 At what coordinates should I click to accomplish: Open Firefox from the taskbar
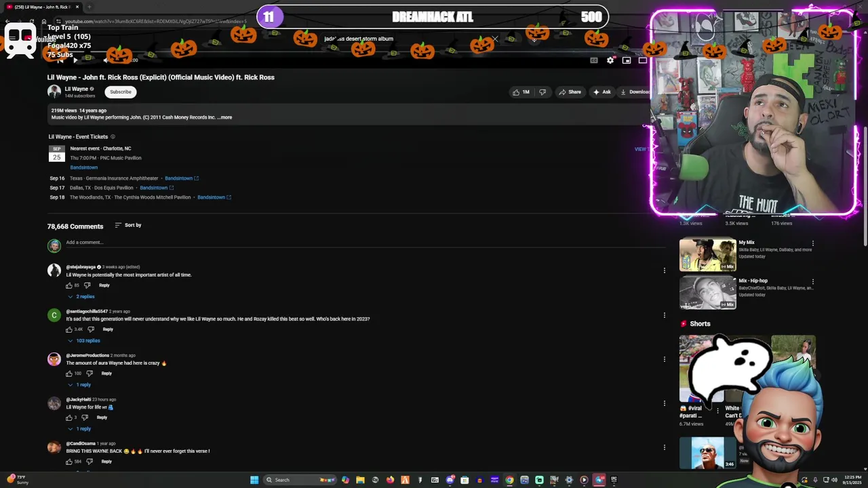(x=390, y=480)
